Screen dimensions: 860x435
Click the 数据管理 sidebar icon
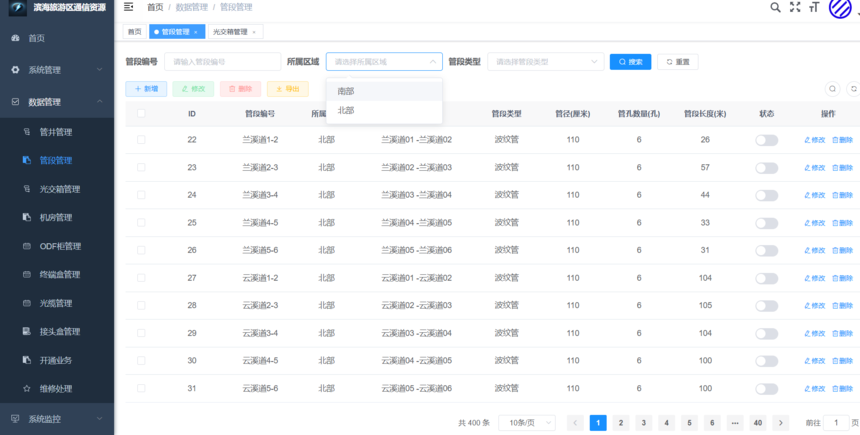click(15, 102)
